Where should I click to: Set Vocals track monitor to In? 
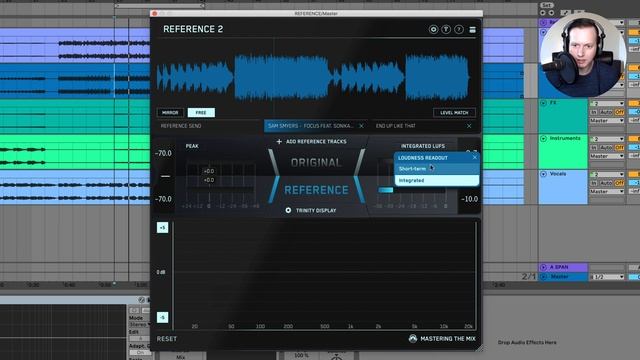click(594, 183)
